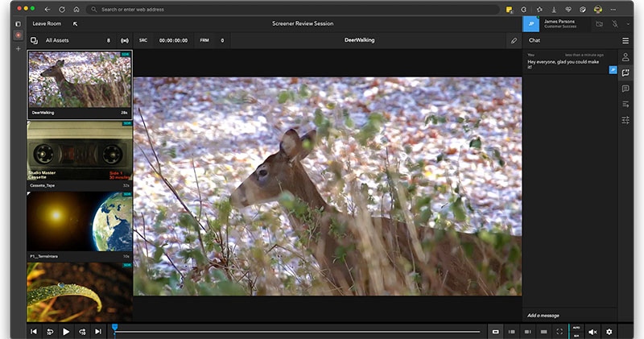
Task: Open playback settings gear icon
Action: [609, 332]
